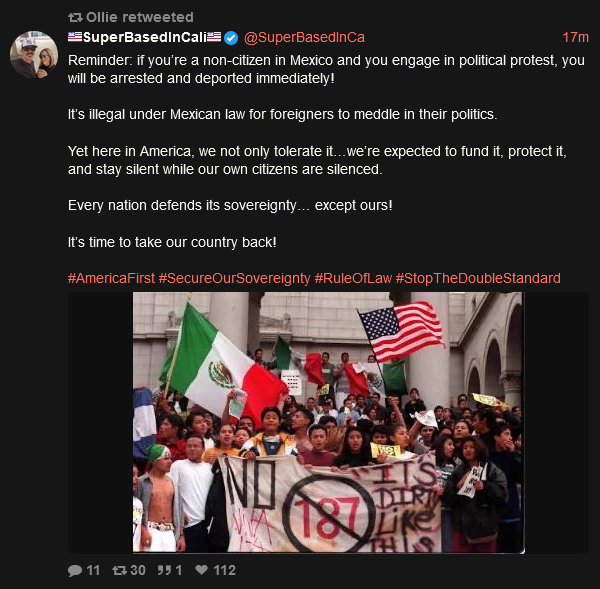This screenshot has width=600, height=589.
Task: Click the 30 retweets count
Action: 138,570
